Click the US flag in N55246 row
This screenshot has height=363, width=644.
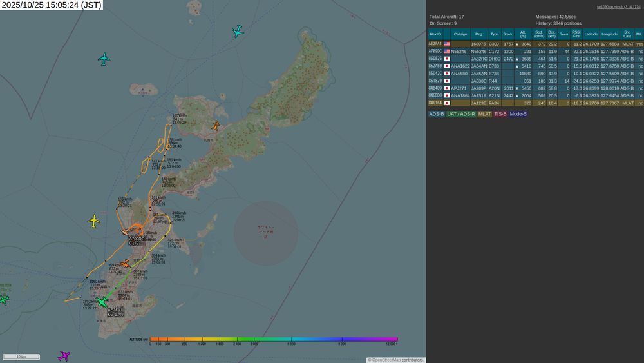[x=446, y=52]
